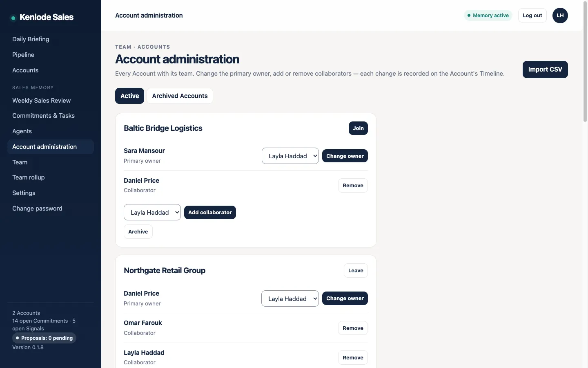Viewport: 588px width, 368px height.
Task: Open the collaborator select dropdown
Action: point(152,212)
